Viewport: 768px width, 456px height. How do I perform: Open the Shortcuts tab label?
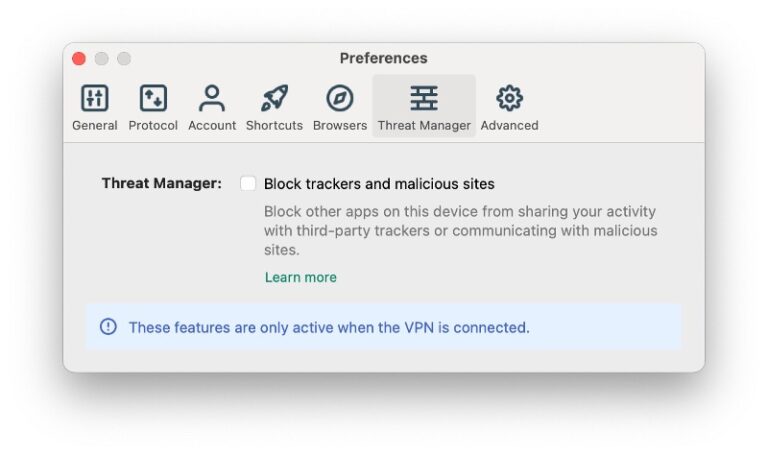point(274,126)
